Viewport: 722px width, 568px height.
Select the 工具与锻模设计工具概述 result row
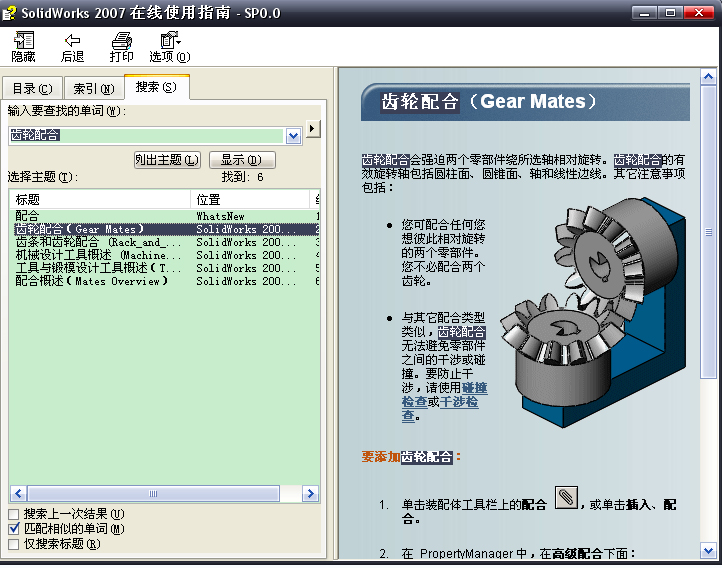165,268
